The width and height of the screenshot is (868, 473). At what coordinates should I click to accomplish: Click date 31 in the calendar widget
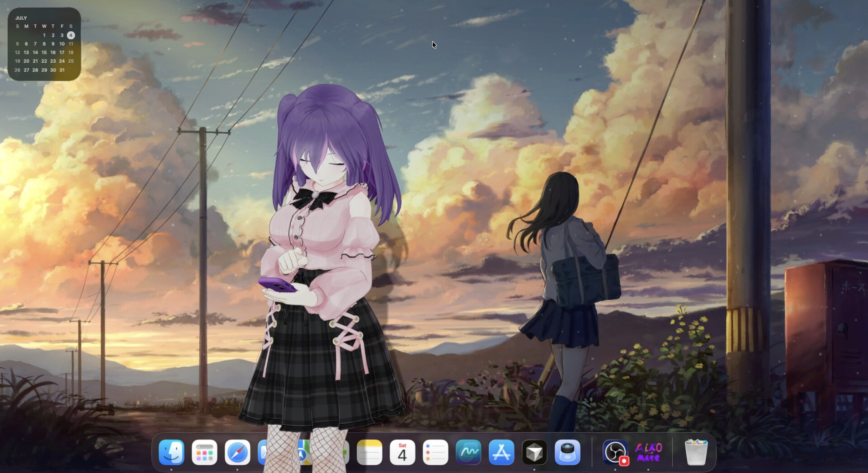(62, 70)
